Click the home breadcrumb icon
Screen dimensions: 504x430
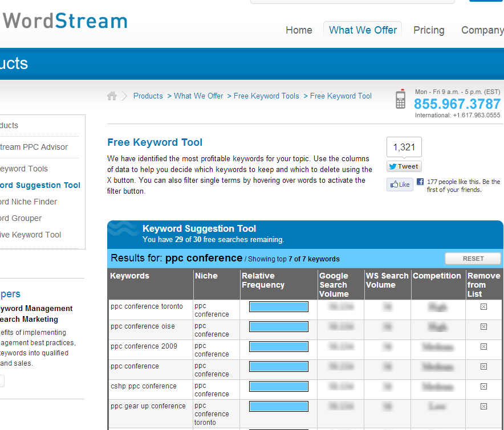tap(112, 96)
